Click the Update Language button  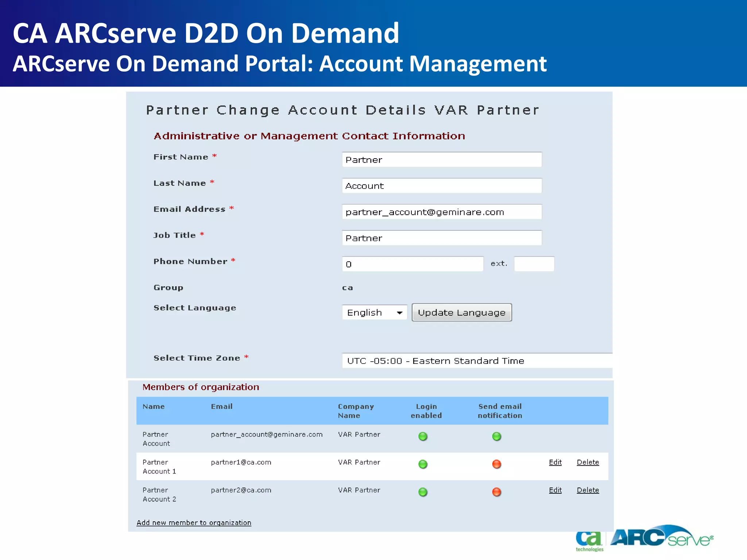(x=462, y=312)
